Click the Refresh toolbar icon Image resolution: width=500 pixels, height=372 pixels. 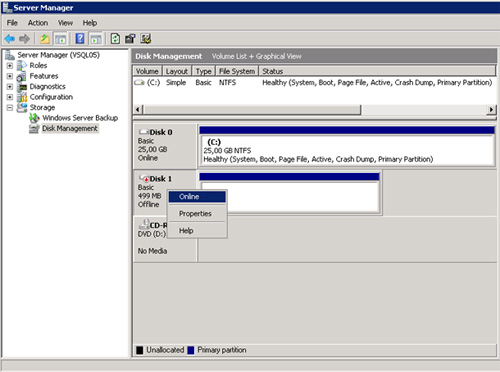pyautogui.click(x=115, y=39)
